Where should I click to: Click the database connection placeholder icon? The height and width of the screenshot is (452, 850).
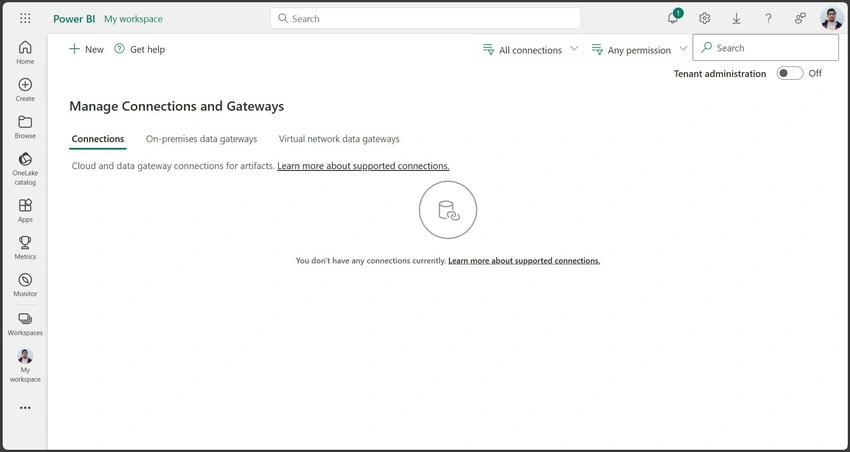pos(448,210)
